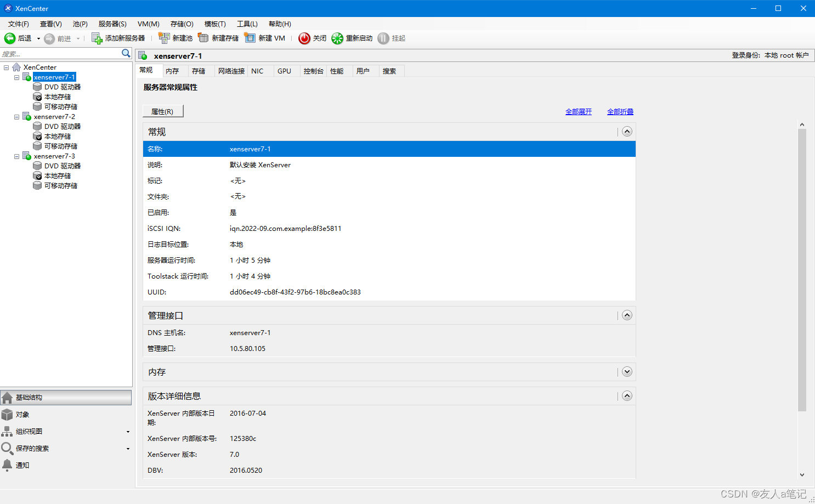Switch to the NIC tab
The width and height of the screenshot is (815, 504).
pos(261,71)
